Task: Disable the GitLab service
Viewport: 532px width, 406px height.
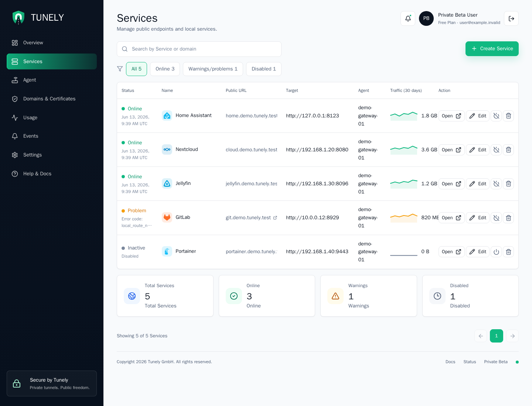Action: (496, 218)
